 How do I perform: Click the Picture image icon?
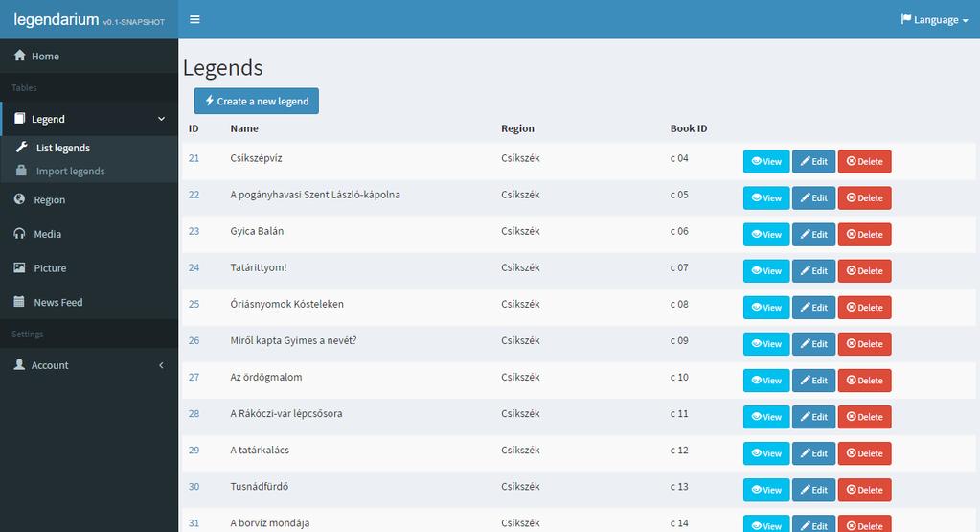point(19,267)
